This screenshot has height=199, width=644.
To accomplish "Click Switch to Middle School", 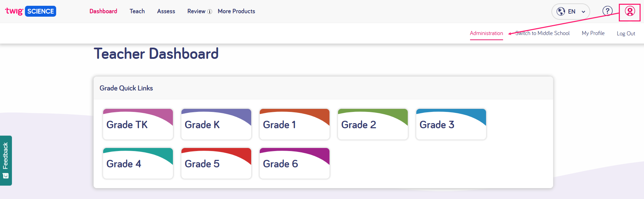I will click(542, 33).
